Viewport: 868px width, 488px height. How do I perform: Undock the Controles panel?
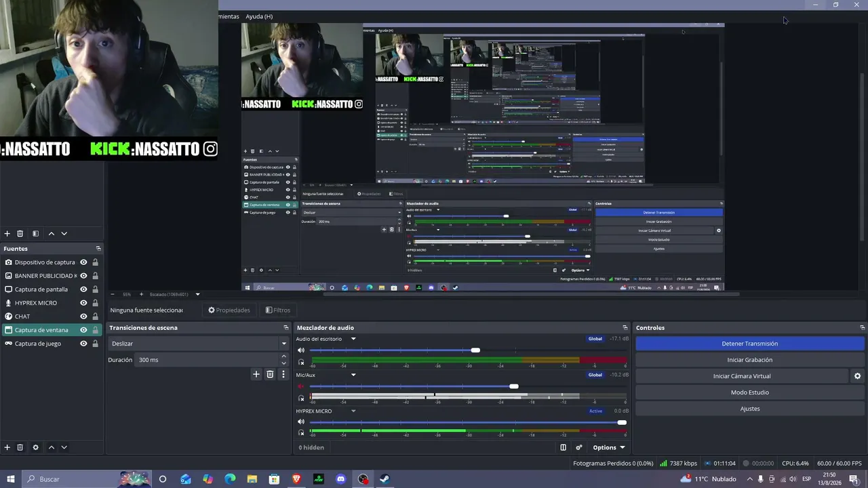pos(862,328)
